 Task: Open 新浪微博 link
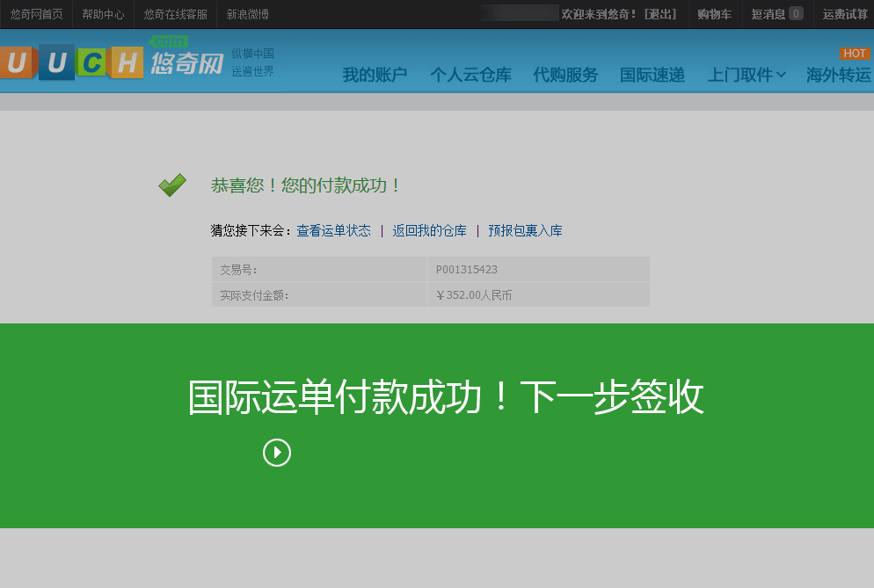coord(247,14)
